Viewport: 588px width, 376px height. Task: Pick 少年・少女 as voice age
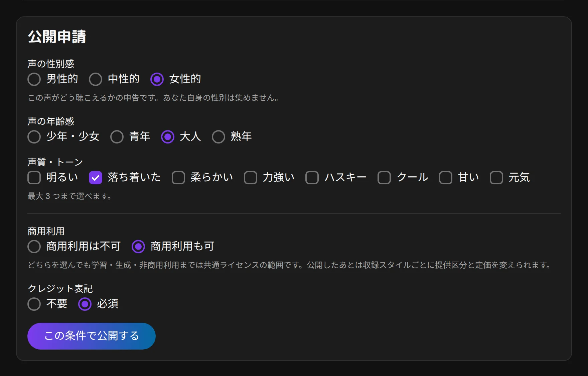pos(34,137)
